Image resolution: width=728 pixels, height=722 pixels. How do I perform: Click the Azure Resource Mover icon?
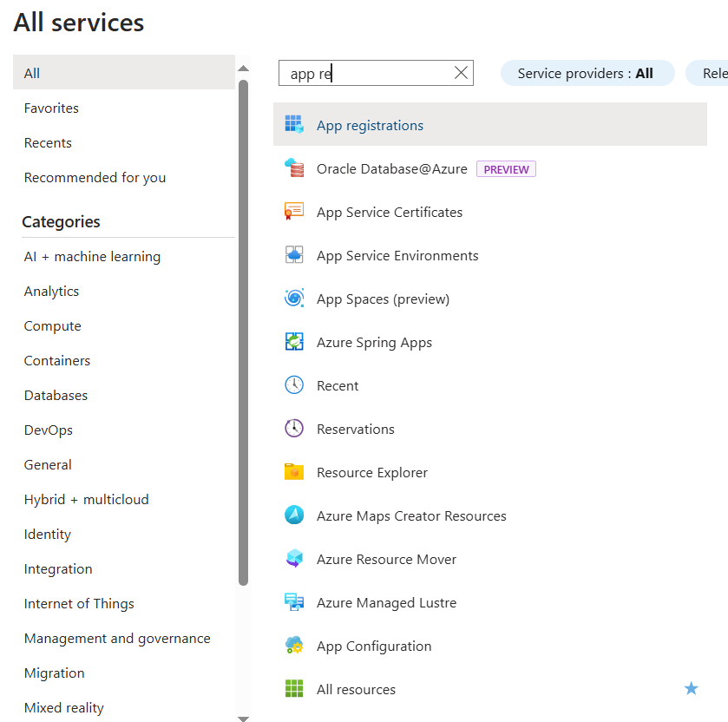click(294, 559)
